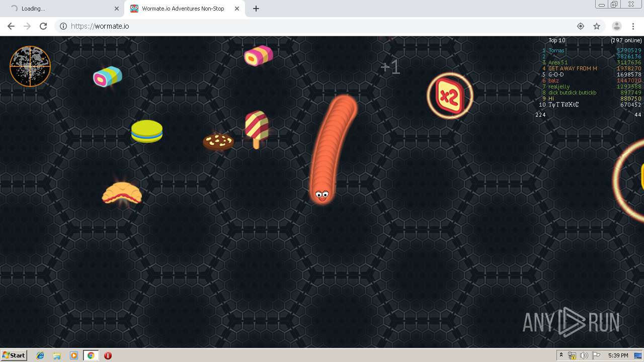This screenshot has width=644, height=362.
Task: Select leaderboard player Hi
Action: pyautogui.click(x=551, y=99)
